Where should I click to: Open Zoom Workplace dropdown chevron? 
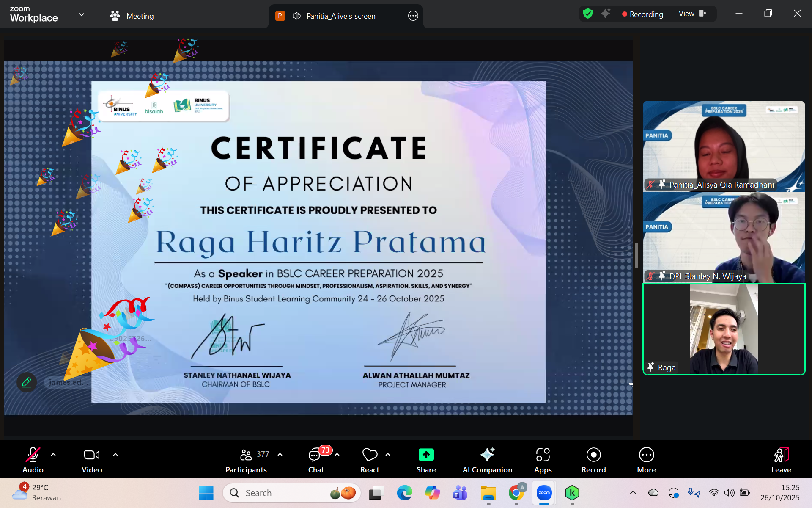click(x=82, y=15)
